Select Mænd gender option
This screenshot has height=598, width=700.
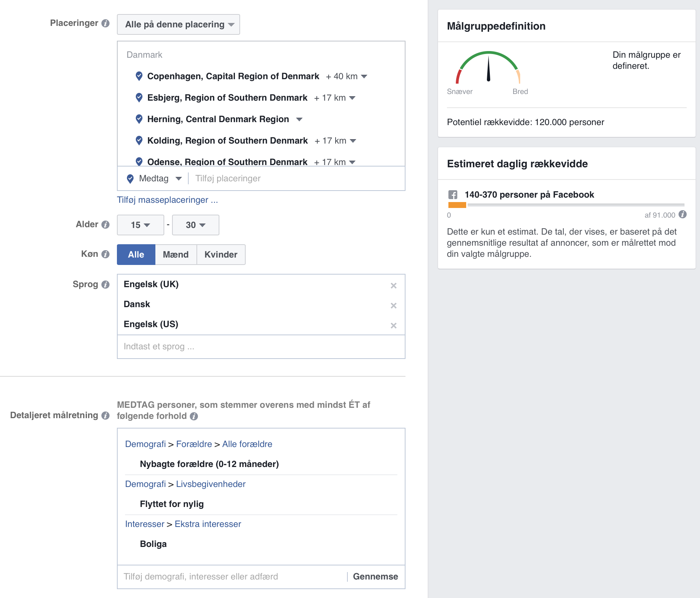point(176,255)
